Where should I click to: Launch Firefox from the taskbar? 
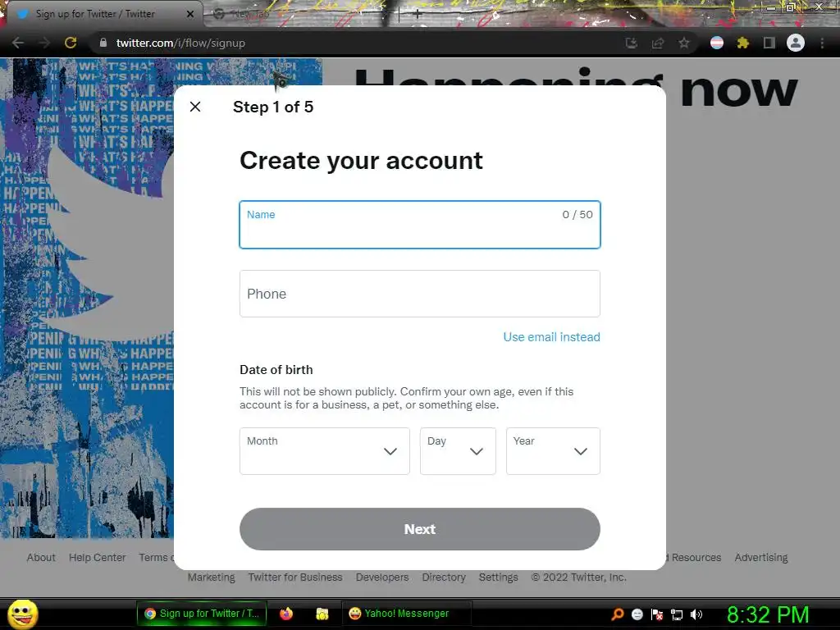[286, 614]
